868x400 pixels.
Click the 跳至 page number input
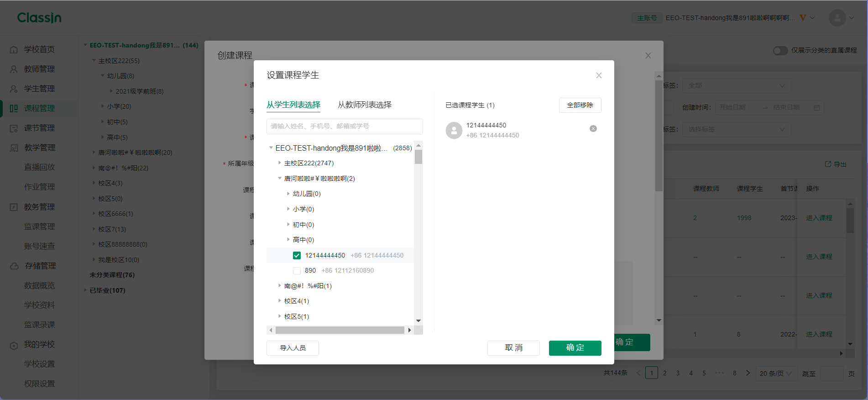(831, 374)
